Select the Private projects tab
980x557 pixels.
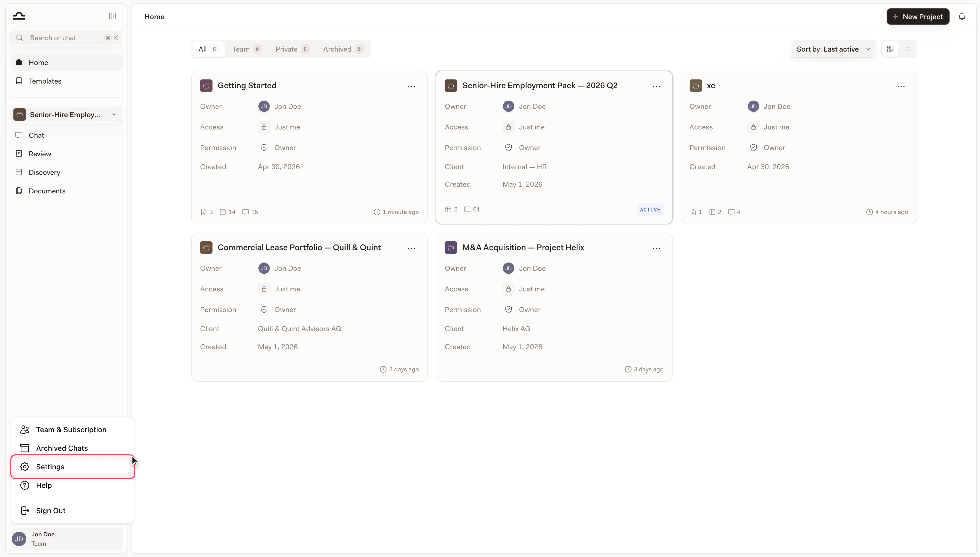[x=292, y=49]
